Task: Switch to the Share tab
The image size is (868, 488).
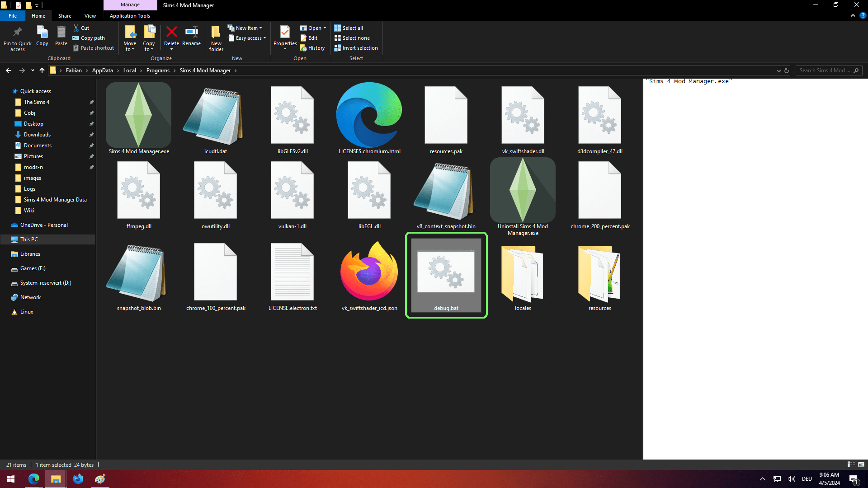Action: (x=65, y=16)
